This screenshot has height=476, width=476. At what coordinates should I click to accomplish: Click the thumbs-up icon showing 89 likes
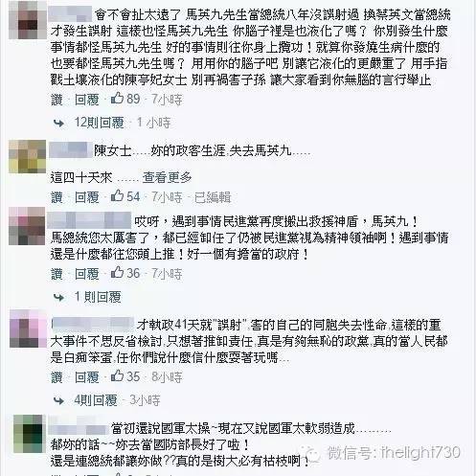(x=117, y=99)
